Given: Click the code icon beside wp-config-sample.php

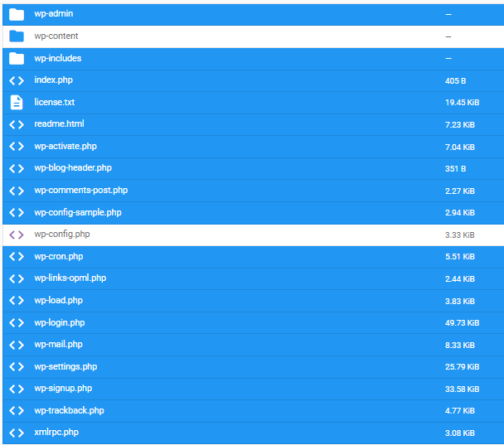Looking at the screenshot, I should (17, 212).
